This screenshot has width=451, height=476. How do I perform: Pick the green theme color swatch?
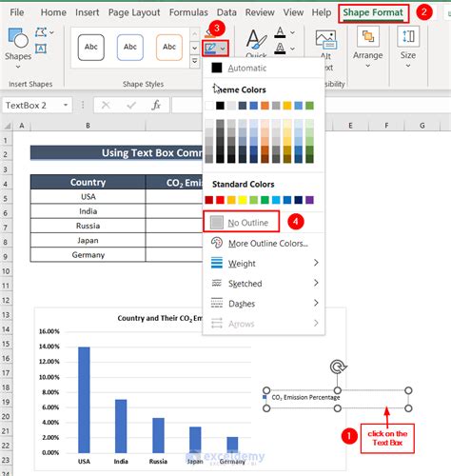pos(309,106)
